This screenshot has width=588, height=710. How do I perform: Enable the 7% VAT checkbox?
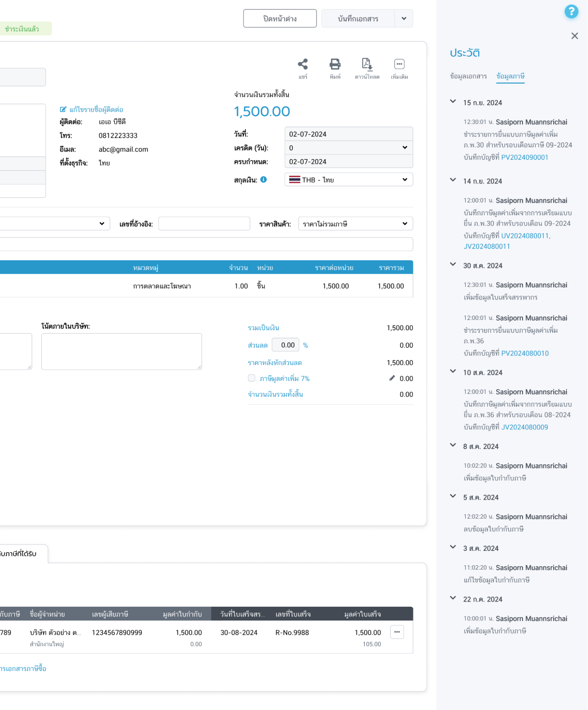[252, 378]
